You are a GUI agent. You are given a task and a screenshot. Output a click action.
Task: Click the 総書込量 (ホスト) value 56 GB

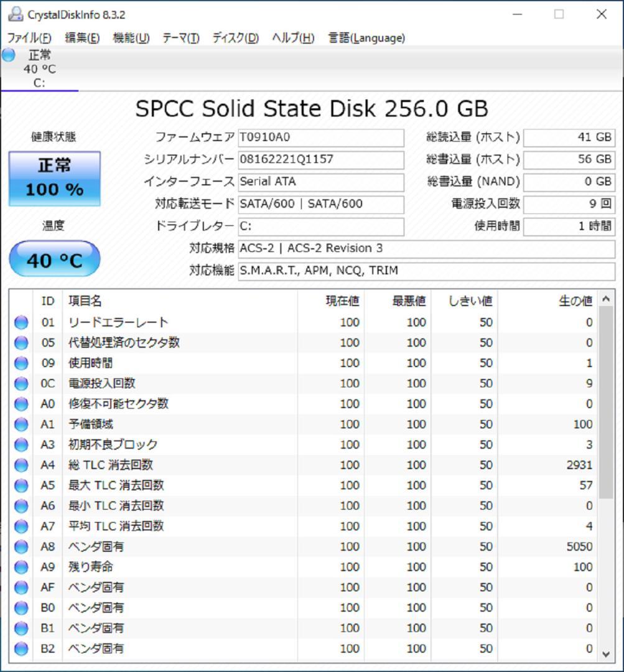click(x=569, y=160)
